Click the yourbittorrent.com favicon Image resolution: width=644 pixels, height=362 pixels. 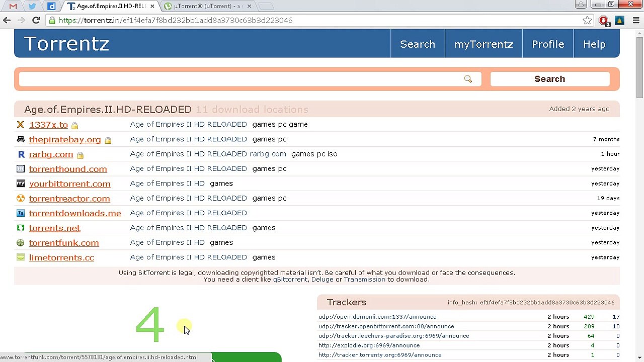pos(20,184)
